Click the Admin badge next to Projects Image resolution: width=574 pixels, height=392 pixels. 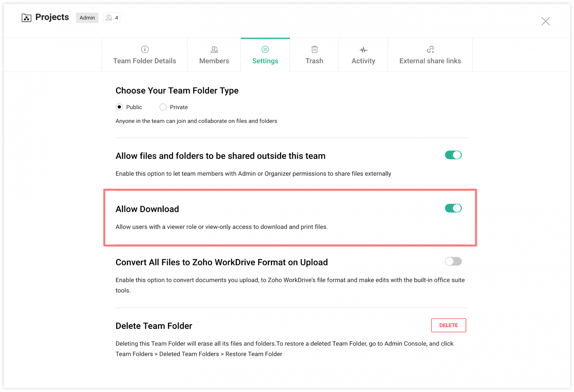[x=87, y=18]
